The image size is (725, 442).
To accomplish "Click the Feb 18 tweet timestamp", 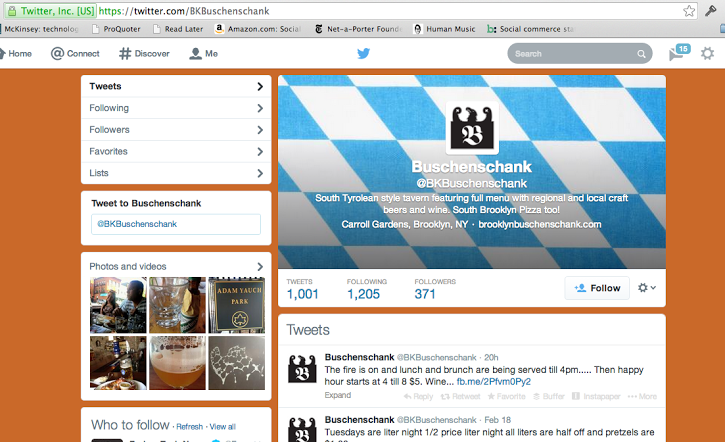I will click(x=498, y=420).
